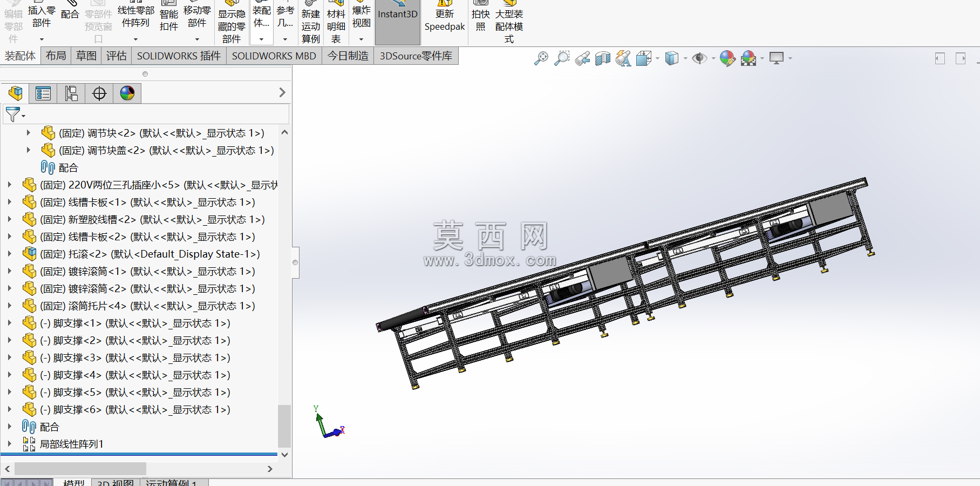The image size is (980, 486).
Task: Click Hide/Show Items eye icon
Action: [699, 58]
